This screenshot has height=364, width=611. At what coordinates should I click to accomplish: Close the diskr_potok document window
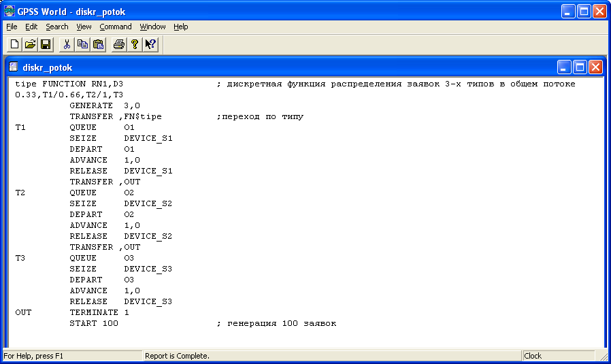(x=596, y=67)
